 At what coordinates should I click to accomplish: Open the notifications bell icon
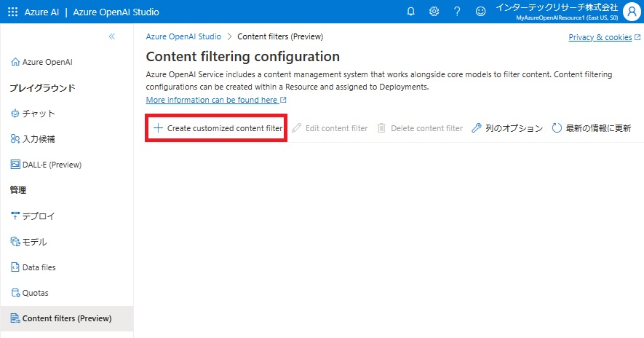pos(411,12)
